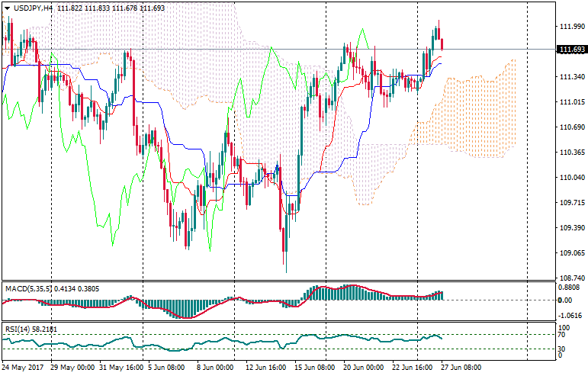The height and width of the screenshot is (376, 588).
Task: Click the RSI 70 level label
Action: point(561,335)
